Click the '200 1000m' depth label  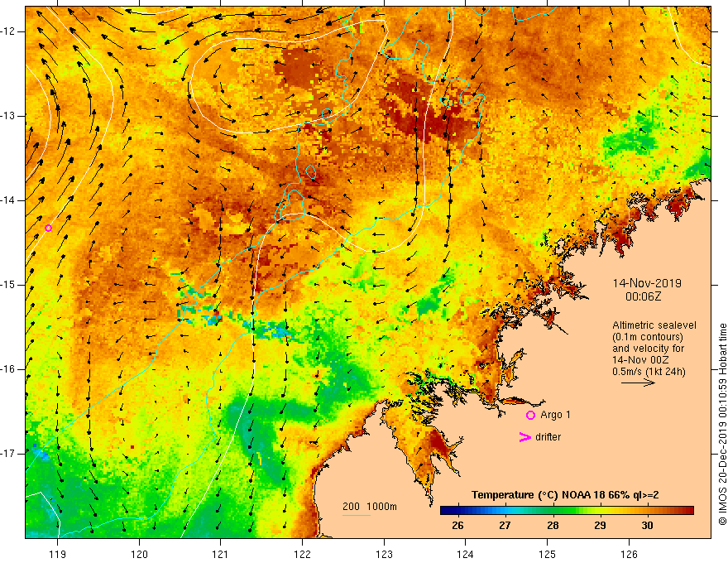[x=370, y=507]
